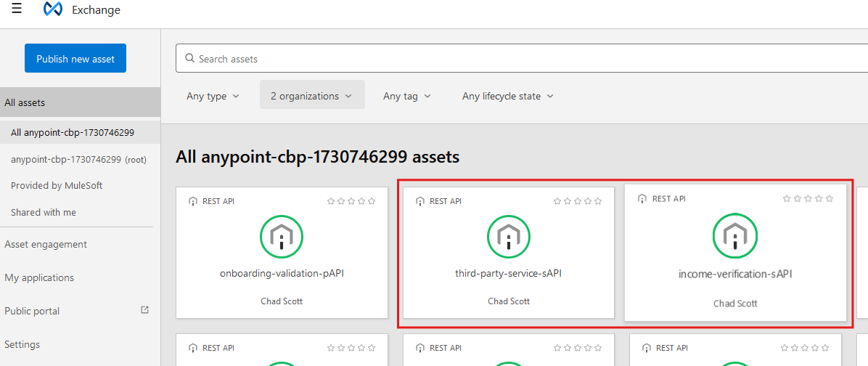The height and width of the screenshot is (366, 868).
Task: Click the Publish new asset button
Action: pyautogui.click(x=75, y=58)
